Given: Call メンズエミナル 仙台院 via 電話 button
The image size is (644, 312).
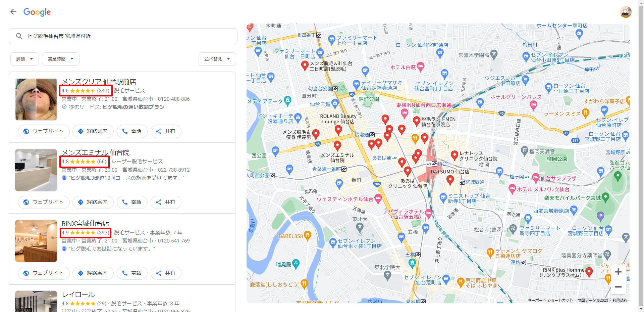Looking at the screenshot, I should click(132, 202).
